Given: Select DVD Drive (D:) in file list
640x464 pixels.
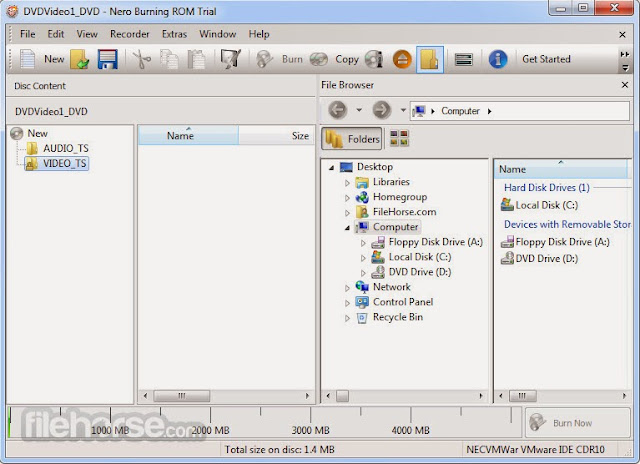Looking at the screenshot, I should [540, 258].
